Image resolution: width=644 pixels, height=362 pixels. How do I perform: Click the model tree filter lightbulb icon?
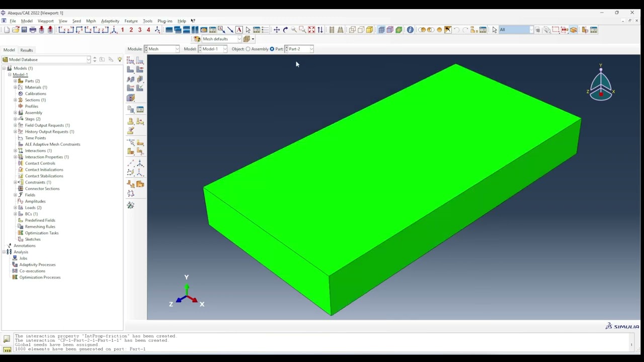point(120,59)
